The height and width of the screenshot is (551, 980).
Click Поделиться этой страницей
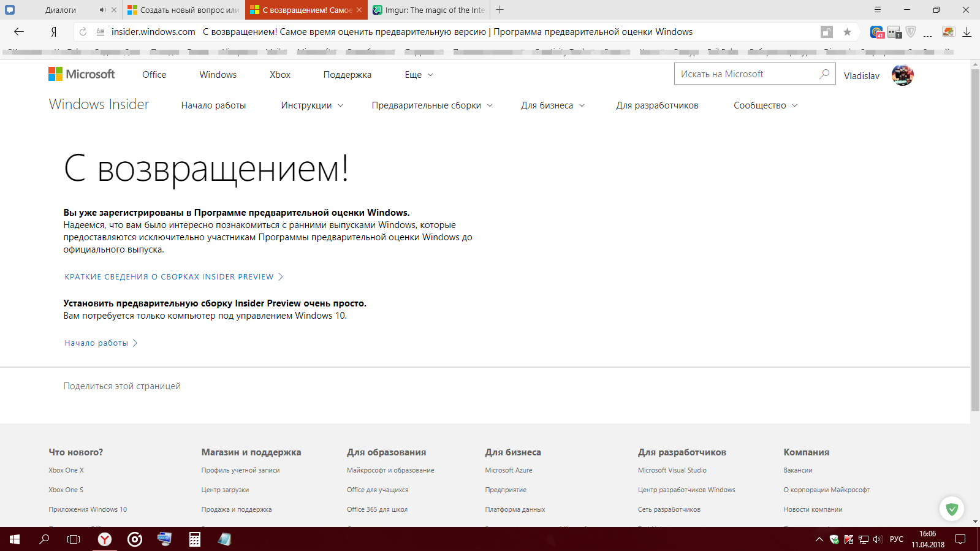click(x=122, y=386)
